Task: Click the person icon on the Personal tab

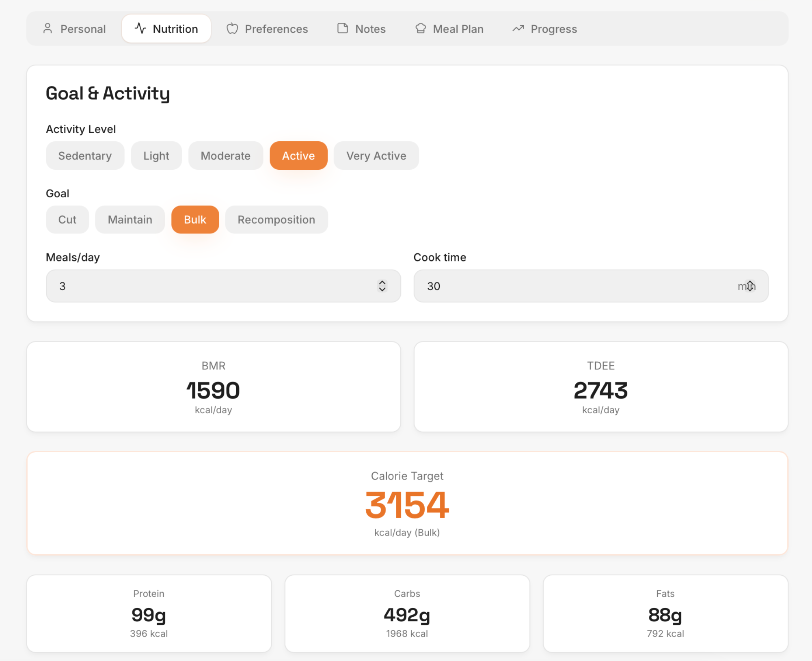Action: 48,28
